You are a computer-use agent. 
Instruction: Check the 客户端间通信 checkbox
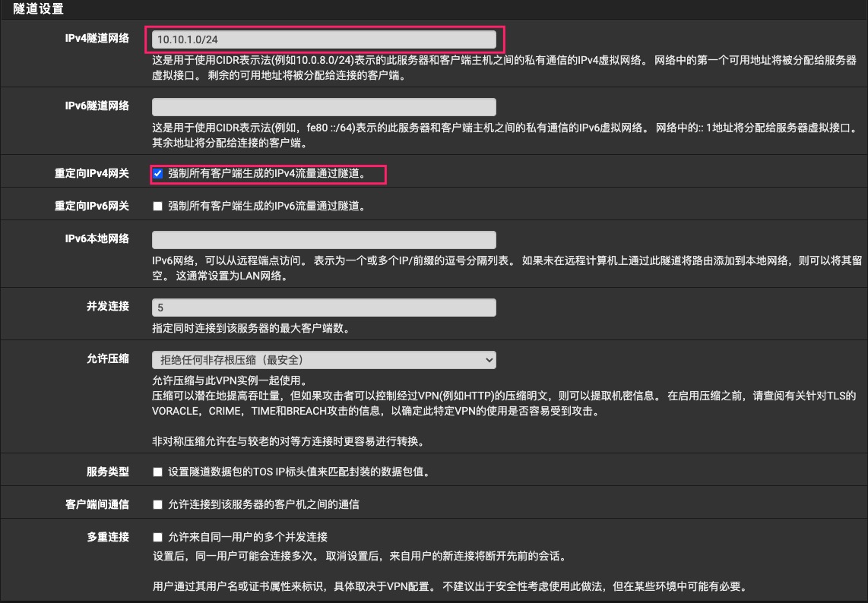pos(158,504)
